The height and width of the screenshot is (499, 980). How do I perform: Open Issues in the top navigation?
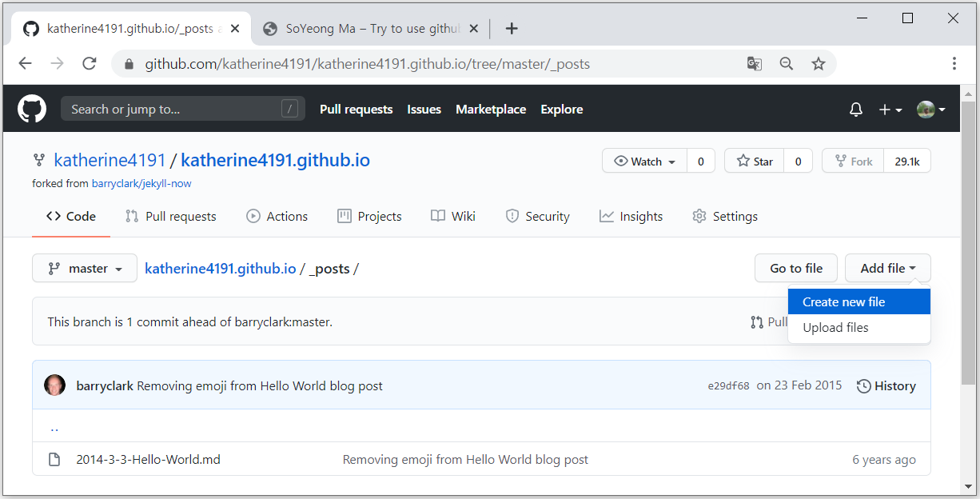tap(424, 110)
